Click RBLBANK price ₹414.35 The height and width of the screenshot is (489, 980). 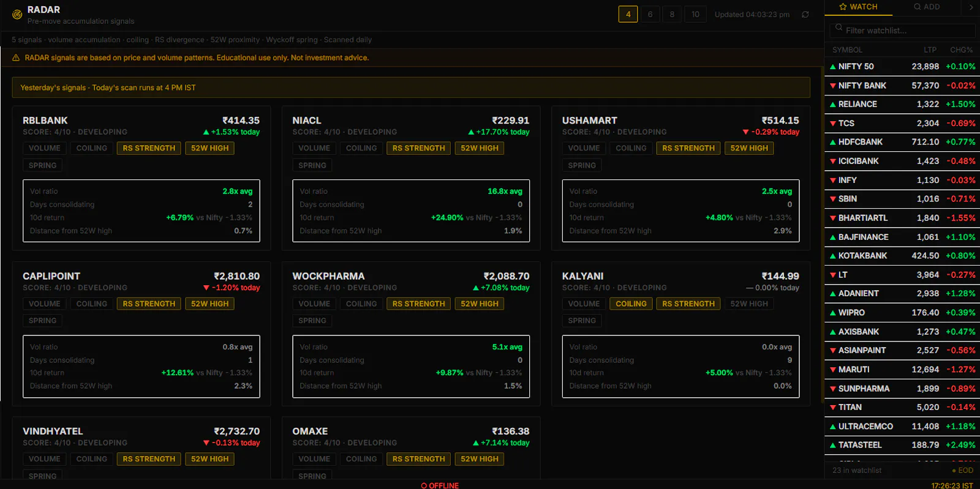241,121
